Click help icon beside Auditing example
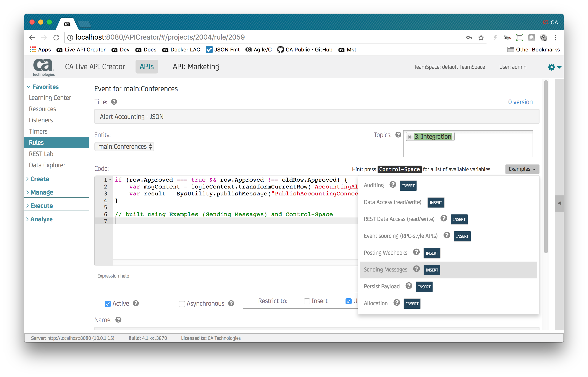 click(393, 185)
